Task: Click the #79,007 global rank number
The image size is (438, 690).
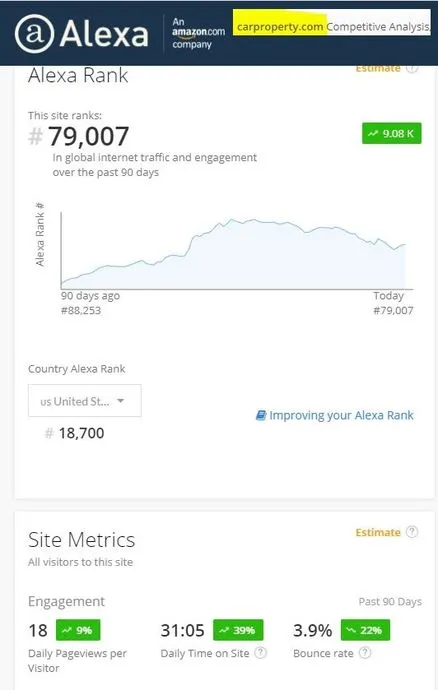Action: (79, 136)
